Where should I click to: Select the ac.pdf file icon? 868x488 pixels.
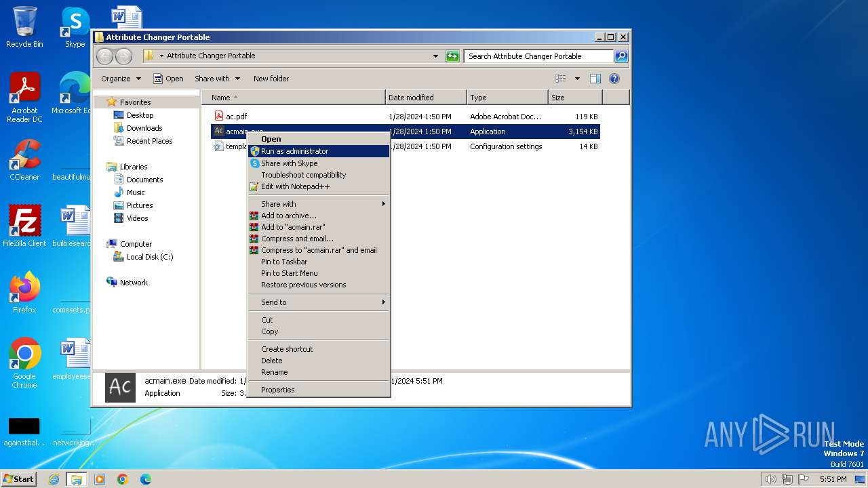219,116
